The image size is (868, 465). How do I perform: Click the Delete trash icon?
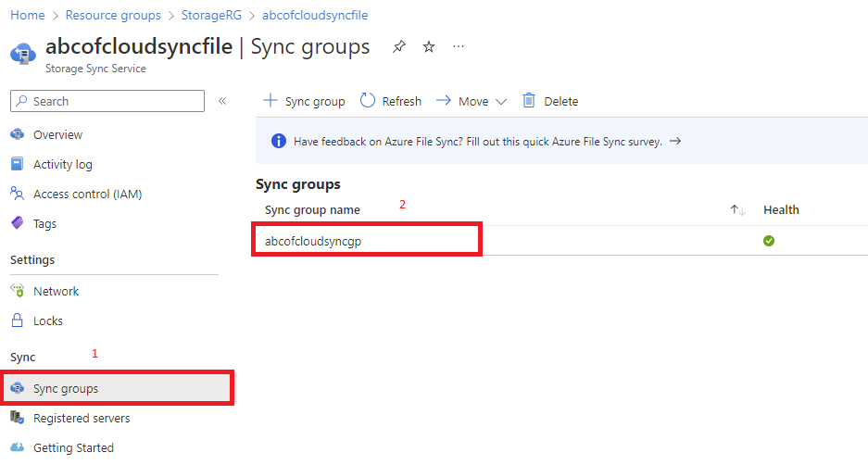tap(529, 101)
